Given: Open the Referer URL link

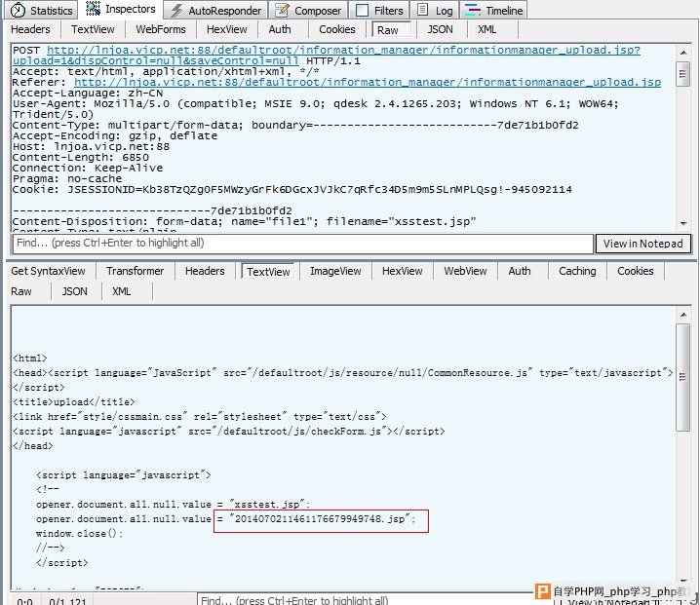Looking at the screenshot, I should 368,82.
